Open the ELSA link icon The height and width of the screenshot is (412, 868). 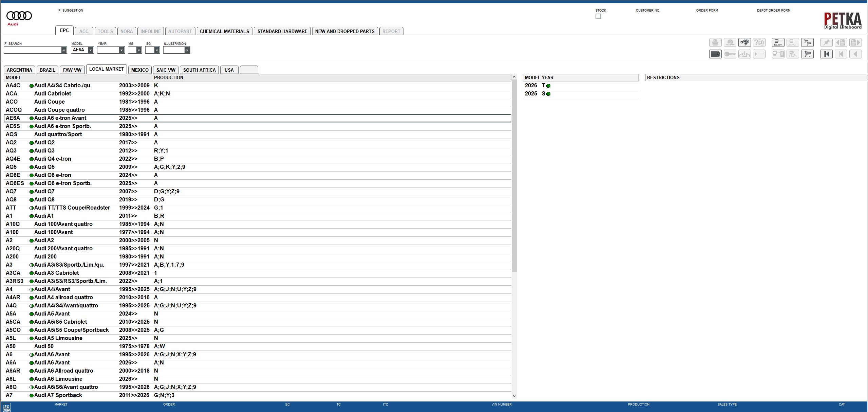point(778,42)
